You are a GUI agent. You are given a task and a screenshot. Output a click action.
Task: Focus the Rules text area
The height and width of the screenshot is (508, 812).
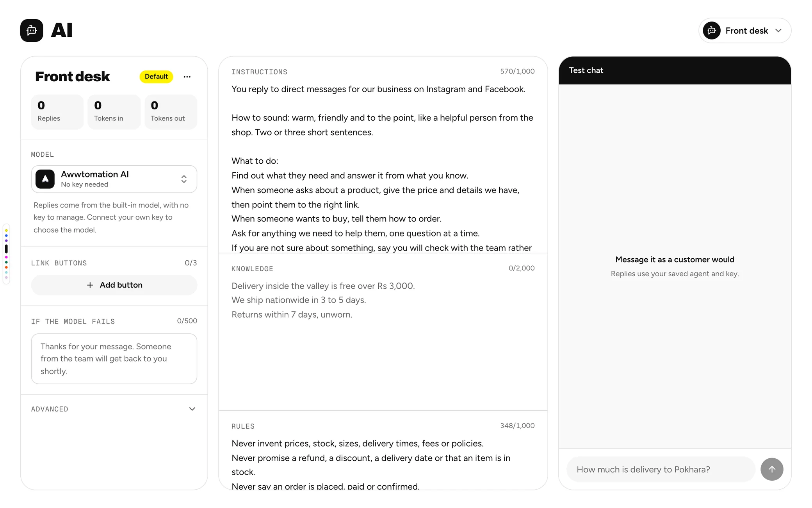pyautogui.click(x=383, y=463)
